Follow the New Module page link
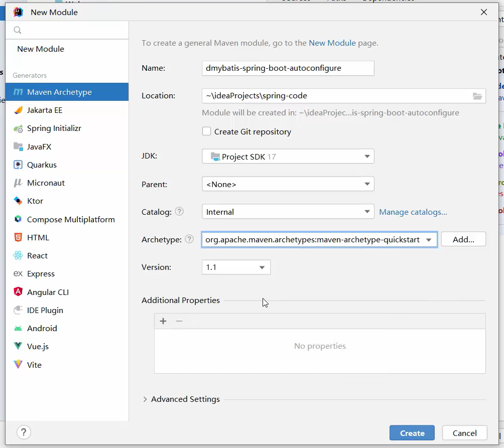The width and height of the screenshot is (504, 448). (x=332, y=43)
